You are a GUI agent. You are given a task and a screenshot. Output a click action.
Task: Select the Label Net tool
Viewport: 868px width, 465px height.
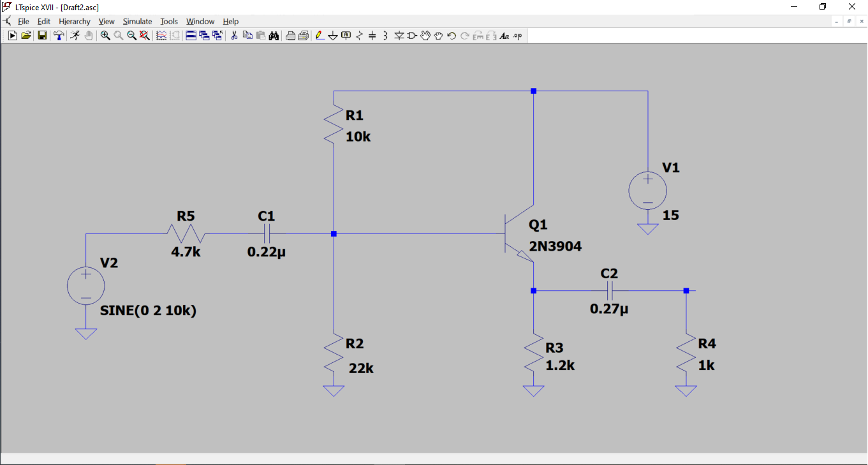[x=344, y=35]
